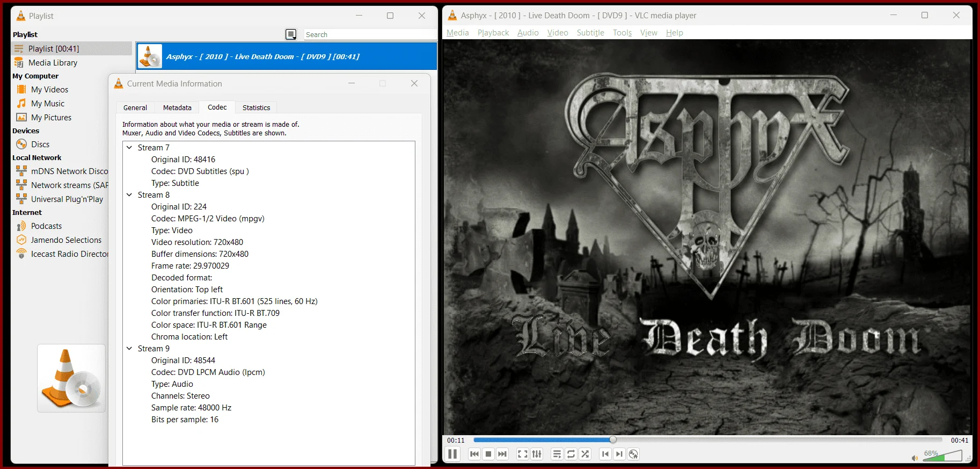Adjust the volume slider at 68%
This screenshot has height=469, width=980.
[x=942, y=456]
